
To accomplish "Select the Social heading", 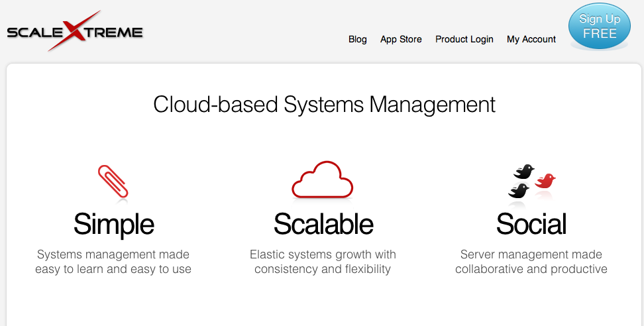I will (x=531, y=225).
